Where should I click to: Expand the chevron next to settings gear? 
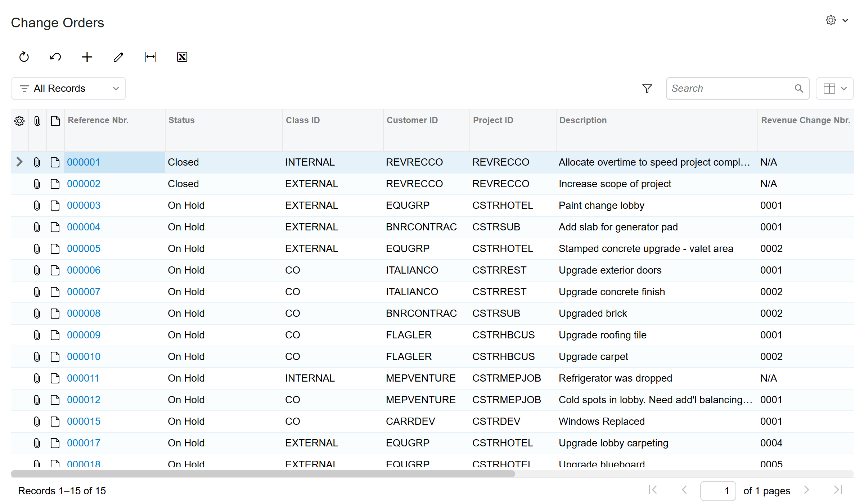pos(845,21)
